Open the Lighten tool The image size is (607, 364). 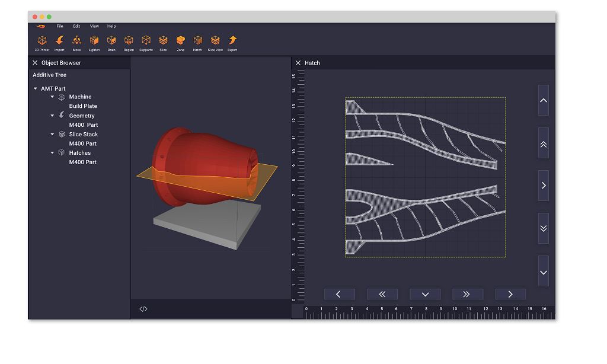click(x=94, y=41)
